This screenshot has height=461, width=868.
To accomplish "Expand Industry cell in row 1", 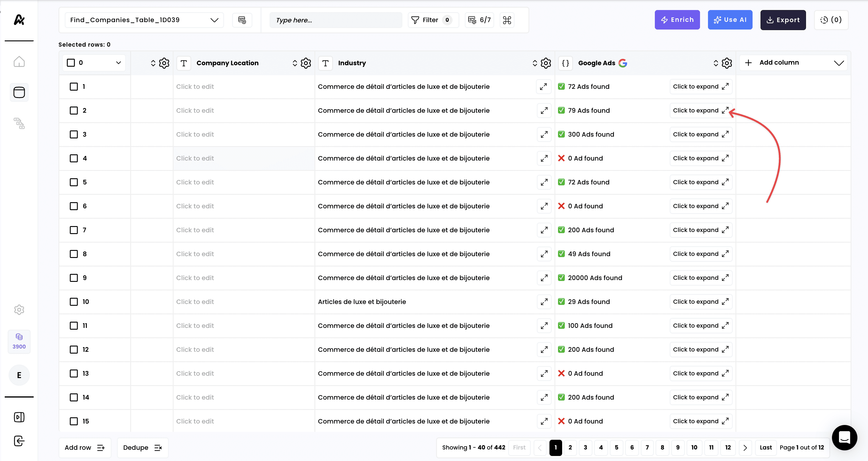I will pos(544,86).
